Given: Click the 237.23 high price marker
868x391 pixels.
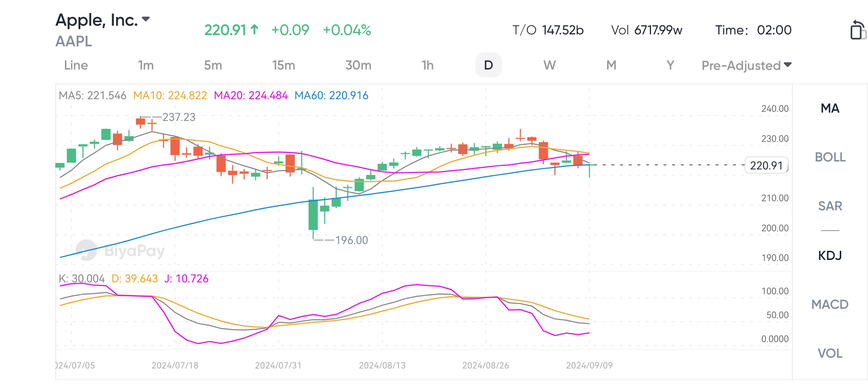Looking at the screenshot, I should pyautogui.click(x=179, y=117).
